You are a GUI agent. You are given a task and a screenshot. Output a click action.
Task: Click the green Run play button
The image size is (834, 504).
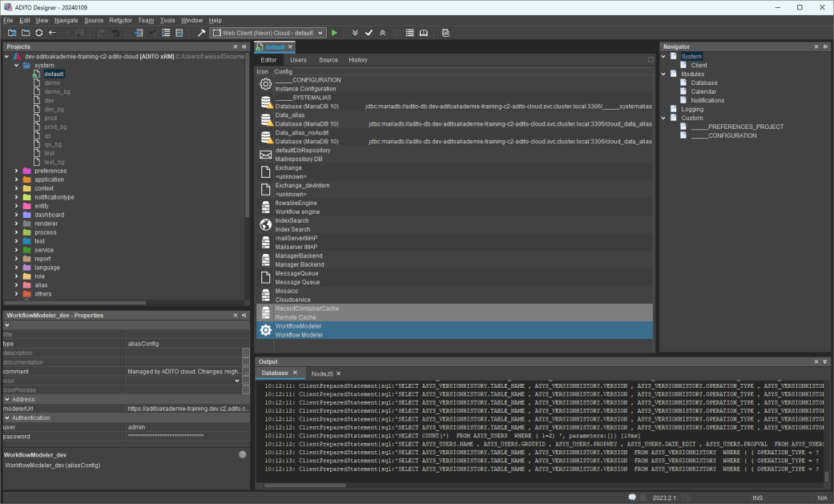(x=334, y=33)
